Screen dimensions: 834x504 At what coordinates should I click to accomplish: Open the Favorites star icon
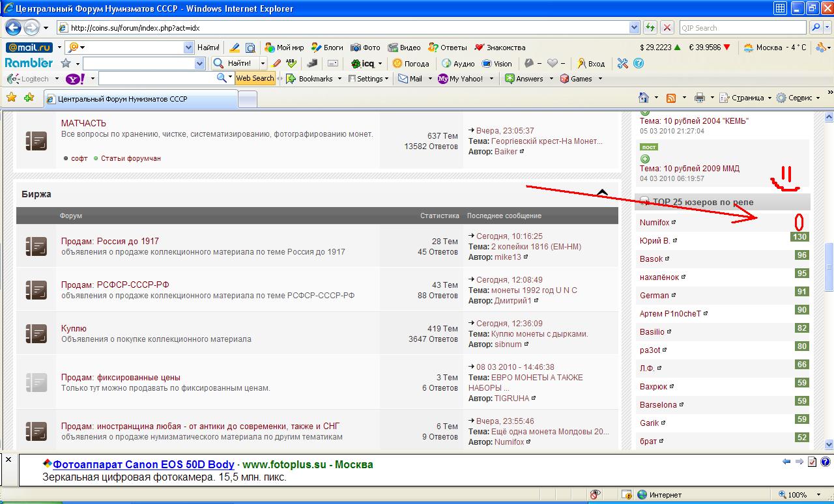(11, 98)
